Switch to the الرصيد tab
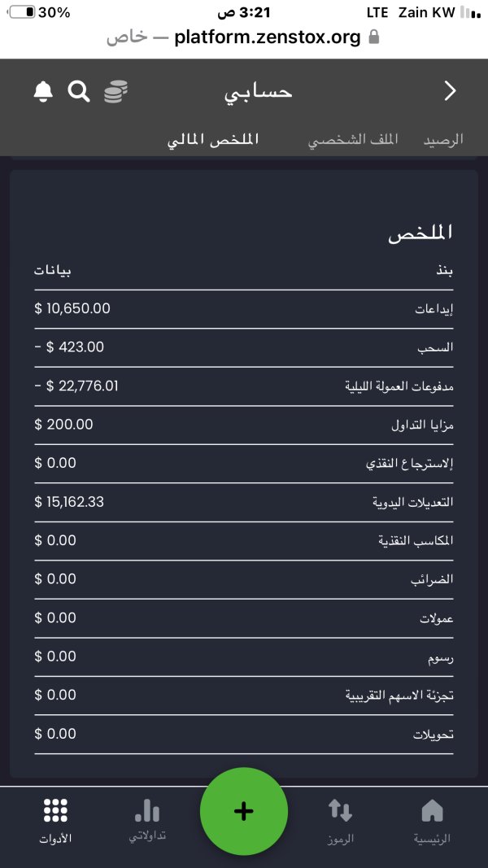 [x=443, y=139]
